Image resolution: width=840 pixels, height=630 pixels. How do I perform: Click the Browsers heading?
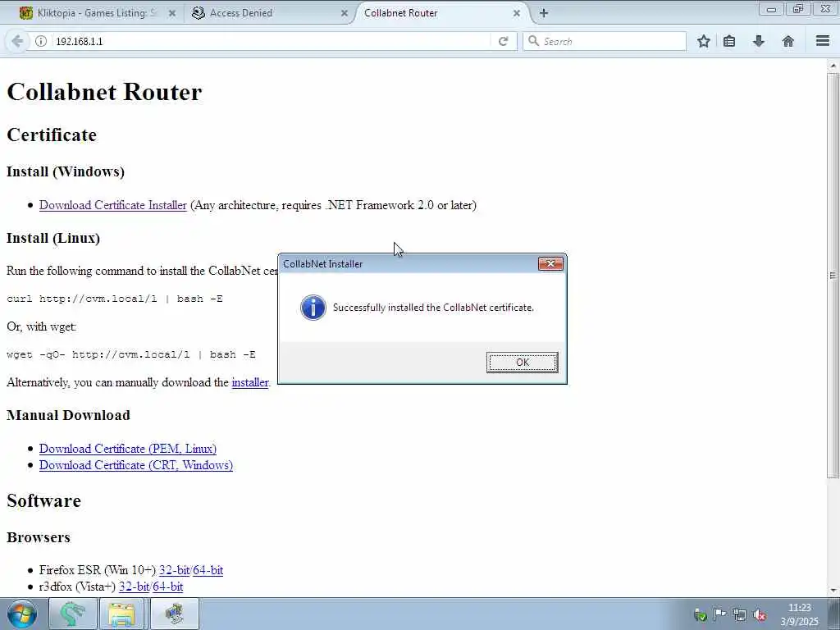tap(38, 537)
